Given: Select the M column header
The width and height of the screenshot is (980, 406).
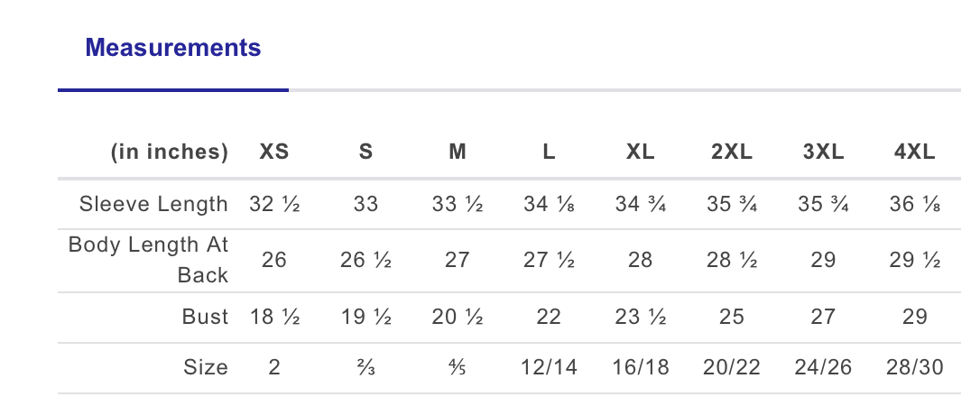Looking at the screenshot, I should click(458, 152).
